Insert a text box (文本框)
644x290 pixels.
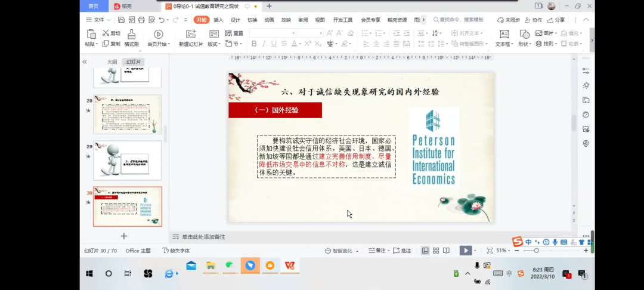[x=504, y=34]
